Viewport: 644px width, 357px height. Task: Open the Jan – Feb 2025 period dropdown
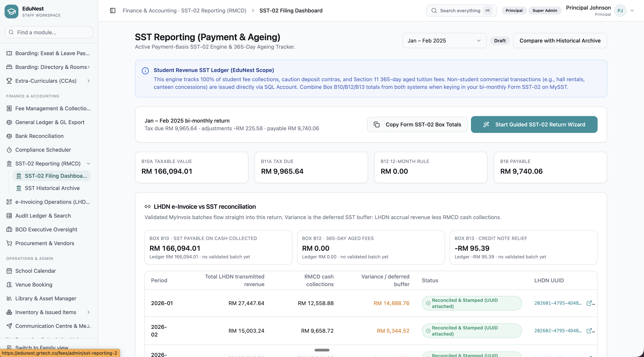point(444,40)
